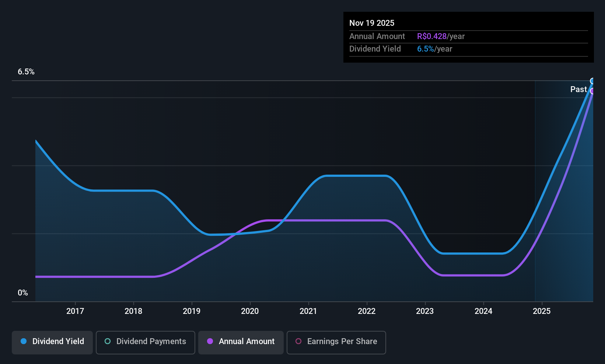
Task: Click the 2019 x-axis label
Action: (x=192, y=311)
